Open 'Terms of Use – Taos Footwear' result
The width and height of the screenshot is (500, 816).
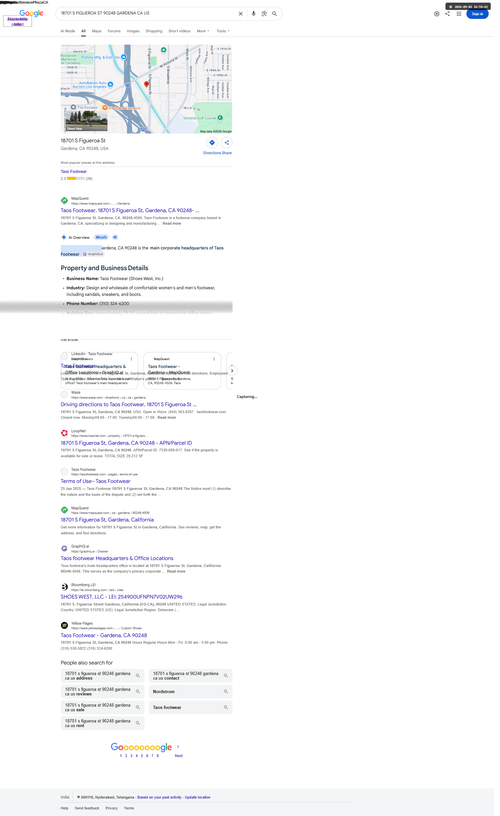[x=95, y=481]
